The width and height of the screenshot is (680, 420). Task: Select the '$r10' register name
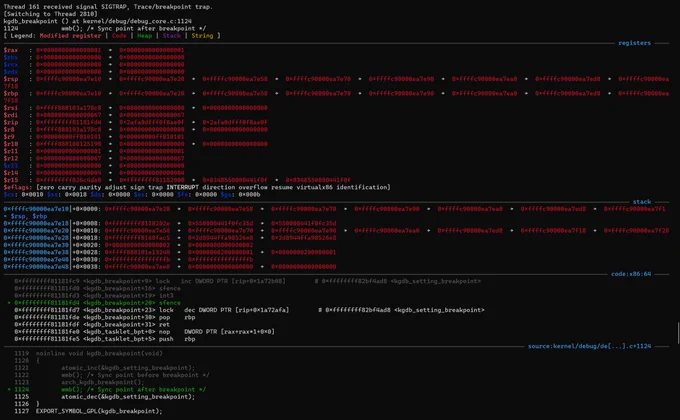pos(11,144)
